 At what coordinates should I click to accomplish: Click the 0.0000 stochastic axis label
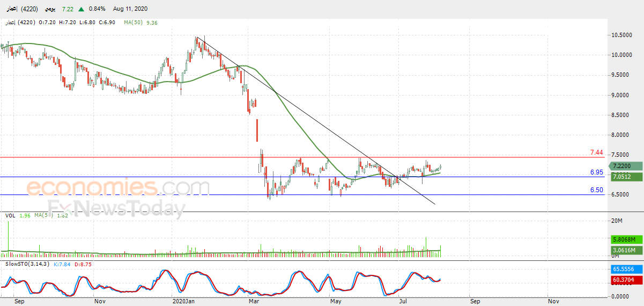(620, 296)
